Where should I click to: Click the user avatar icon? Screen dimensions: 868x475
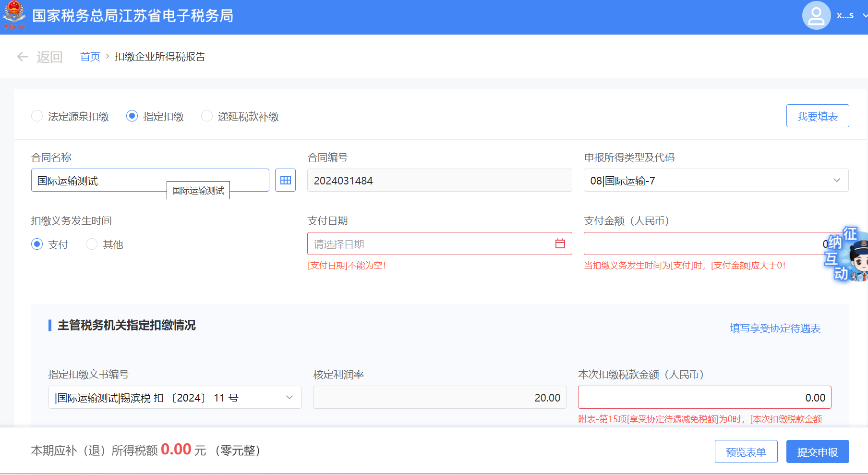click(x=816, y=16)
